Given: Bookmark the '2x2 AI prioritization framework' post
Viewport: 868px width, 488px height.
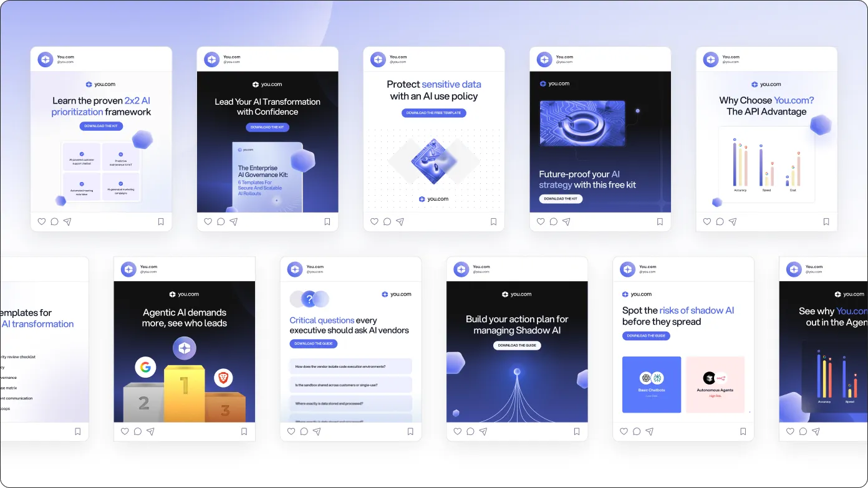Looking at the screenshot, I should coord(161,221).
